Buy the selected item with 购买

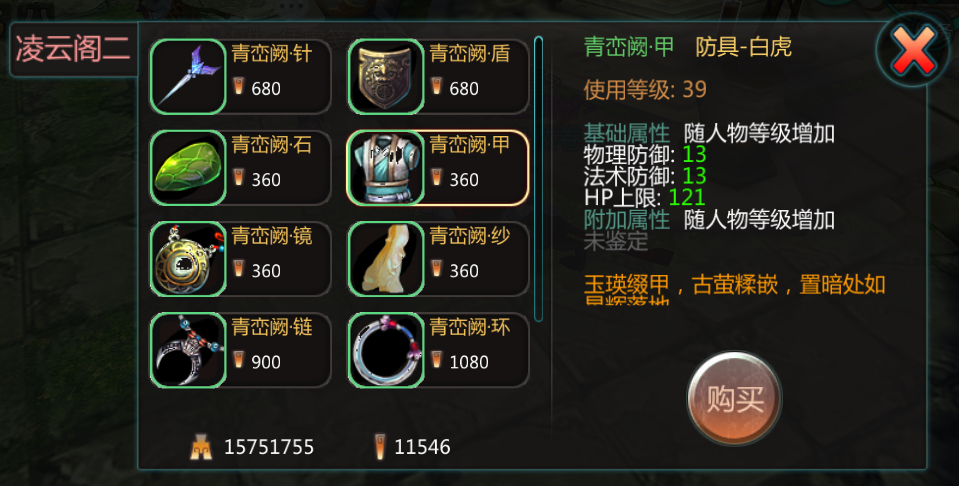735,398
